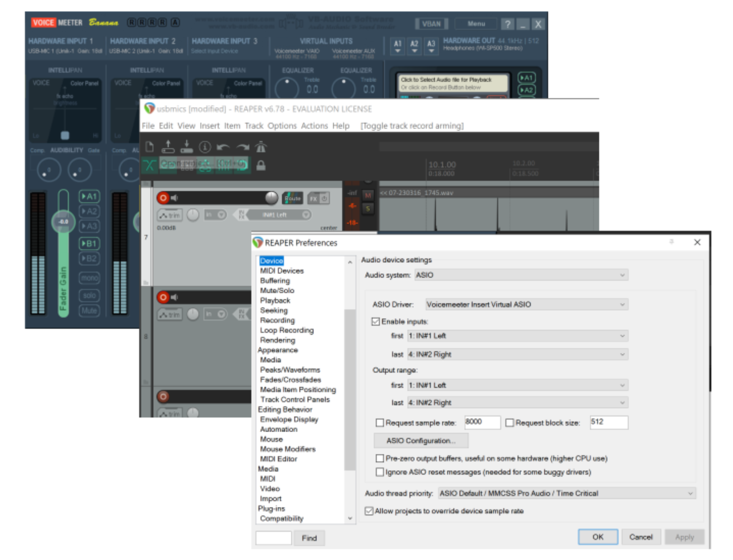Click the A1 cassette player output button
The image size is (733, 560).
click(x=526, y=78)
